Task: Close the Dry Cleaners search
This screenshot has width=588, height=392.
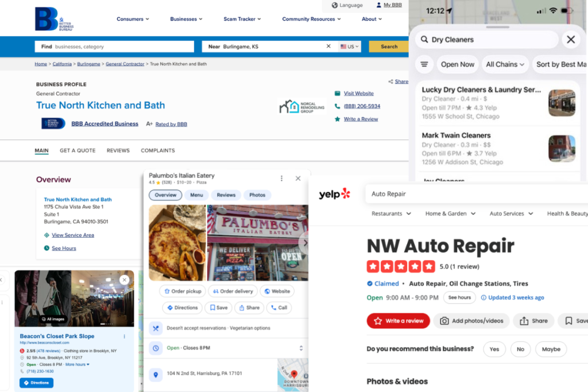Action: (571, 40)
